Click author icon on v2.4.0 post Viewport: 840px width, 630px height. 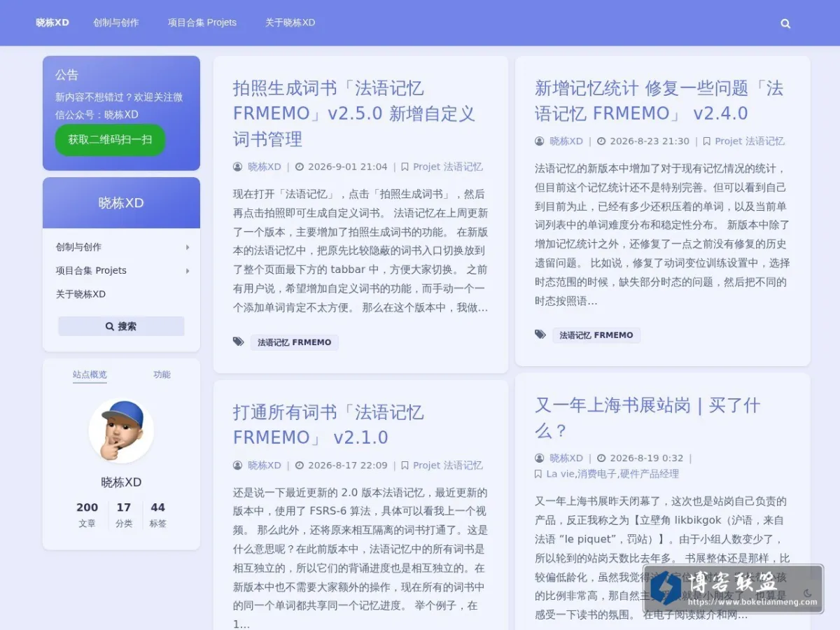[540, 141]
